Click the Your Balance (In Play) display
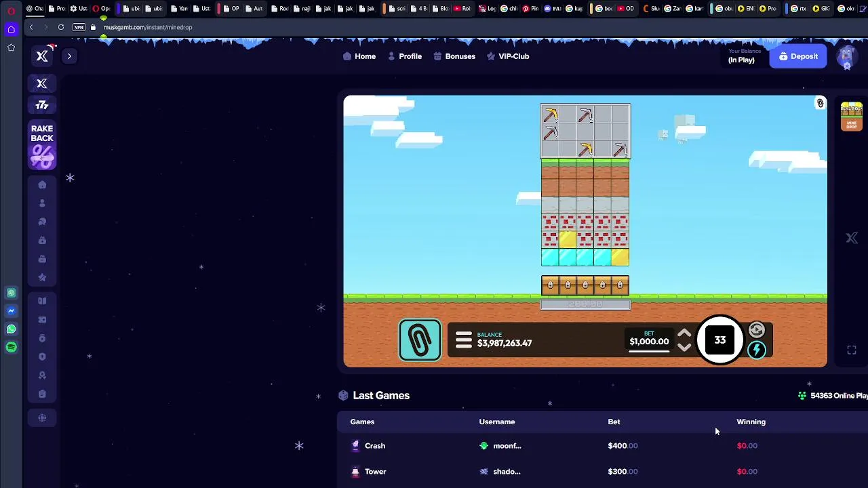868x488 pixels. [744, 56]
